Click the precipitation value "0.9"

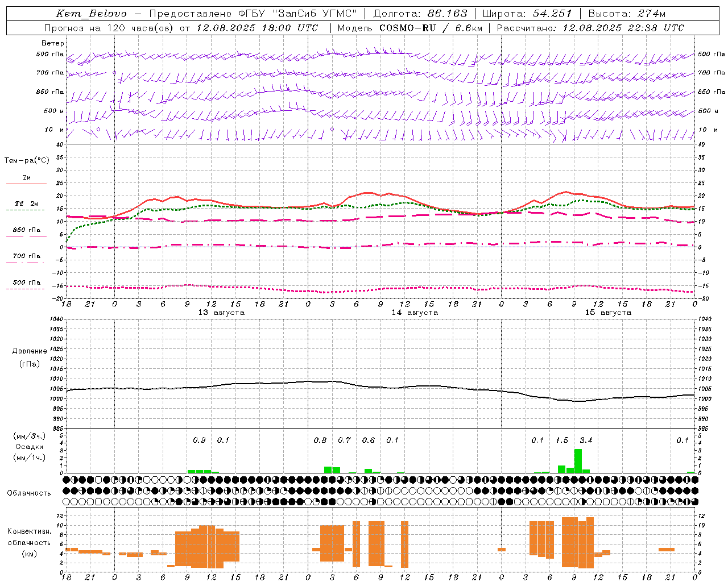pyautogui.click(x=200, y=440)
